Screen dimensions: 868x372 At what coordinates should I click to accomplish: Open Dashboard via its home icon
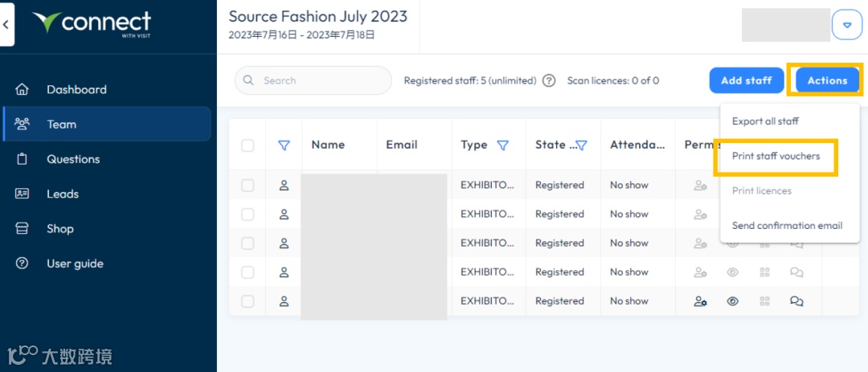click(x=23, y=89)
